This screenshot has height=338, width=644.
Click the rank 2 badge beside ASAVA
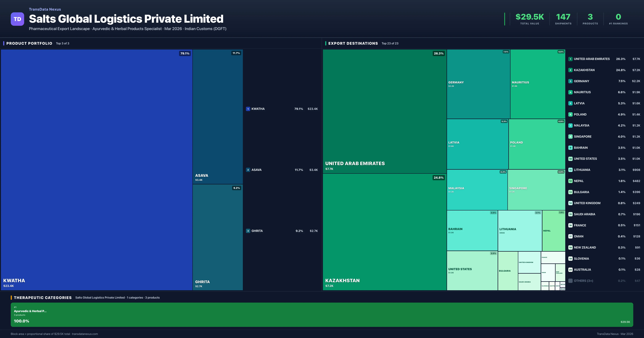248,170
